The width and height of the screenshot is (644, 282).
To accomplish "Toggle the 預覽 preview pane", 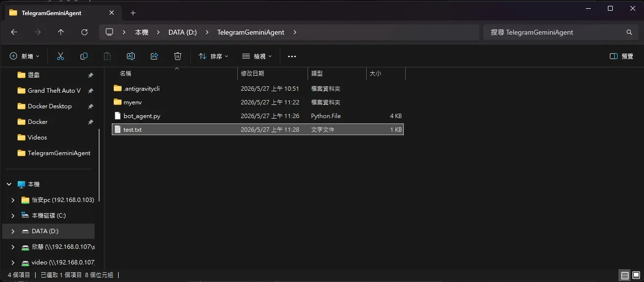I will (622, 56).
